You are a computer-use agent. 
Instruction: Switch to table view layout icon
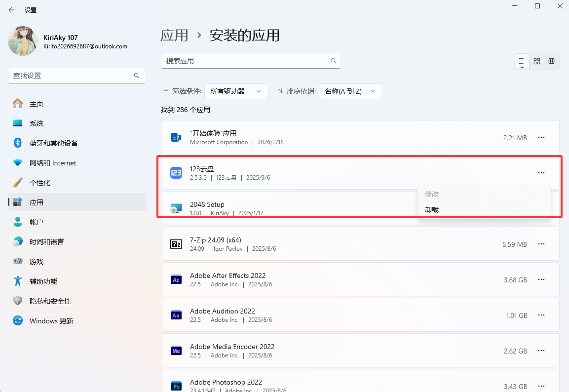click(551, 61)
